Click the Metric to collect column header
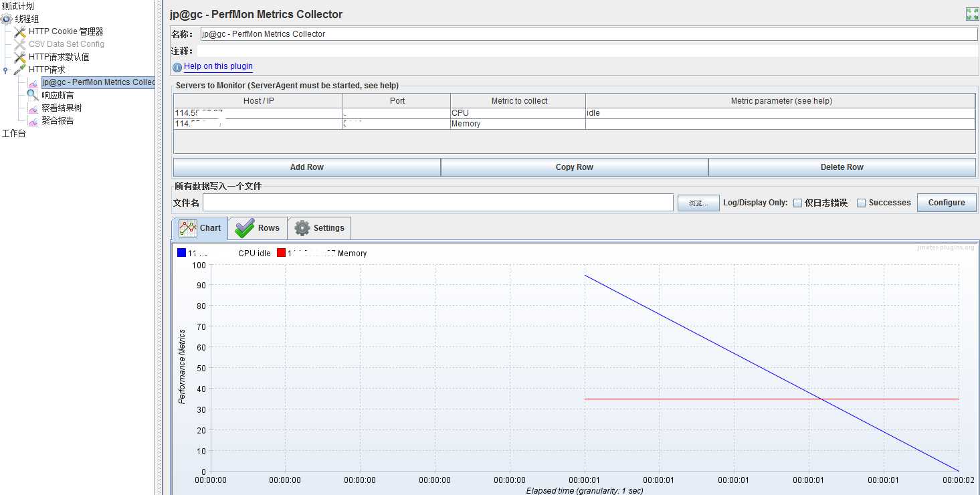Image resolution: width=980 pixels, height=495 pixels. click(518, 101)
